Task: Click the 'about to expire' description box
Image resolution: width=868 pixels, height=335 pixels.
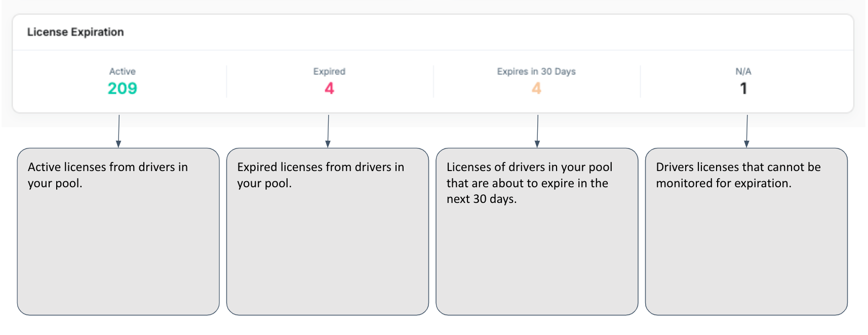Action: pyautogui.click(x=537, y=231)
